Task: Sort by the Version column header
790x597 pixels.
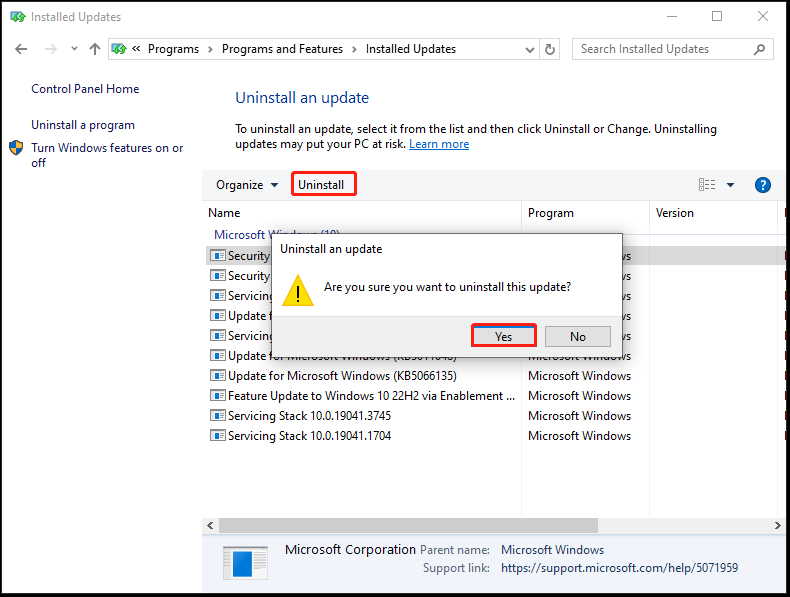Action: tap(713, 213)
